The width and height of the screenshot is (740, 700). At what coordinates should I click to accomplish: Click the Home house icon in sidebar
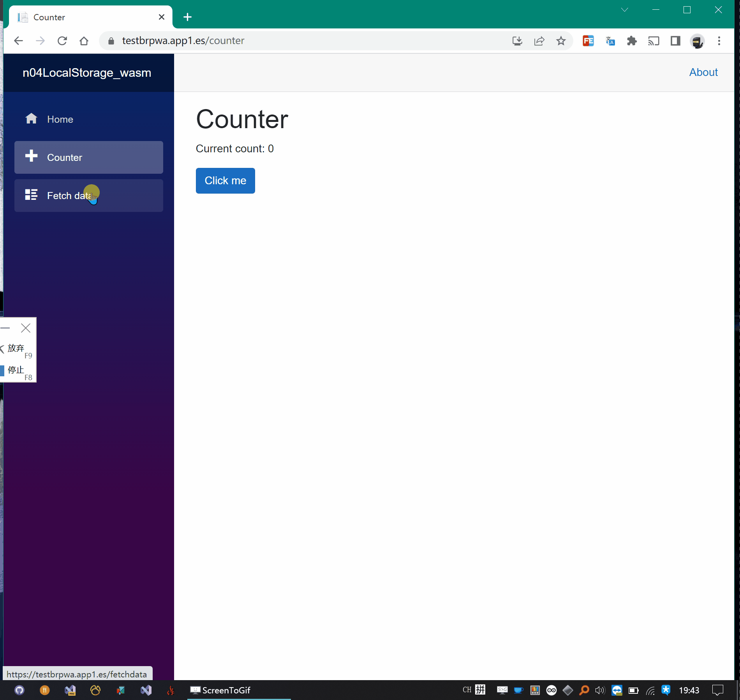click(31, 118)
